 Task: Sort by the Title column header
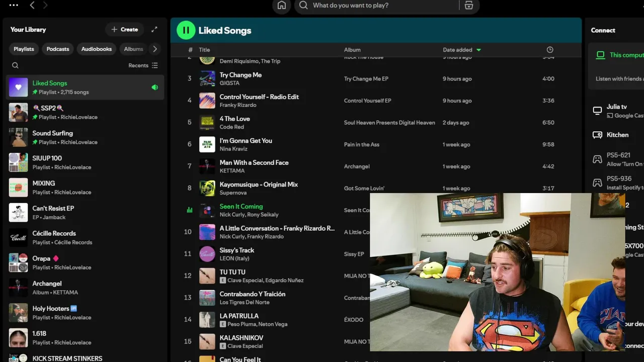point(204,50)
